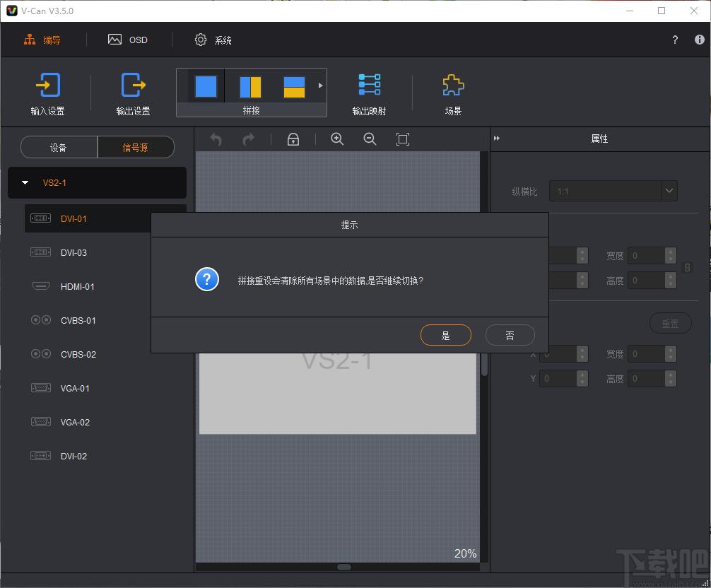Switch to the 设备 toggle tab
The image size is (711, 588).
59,147
